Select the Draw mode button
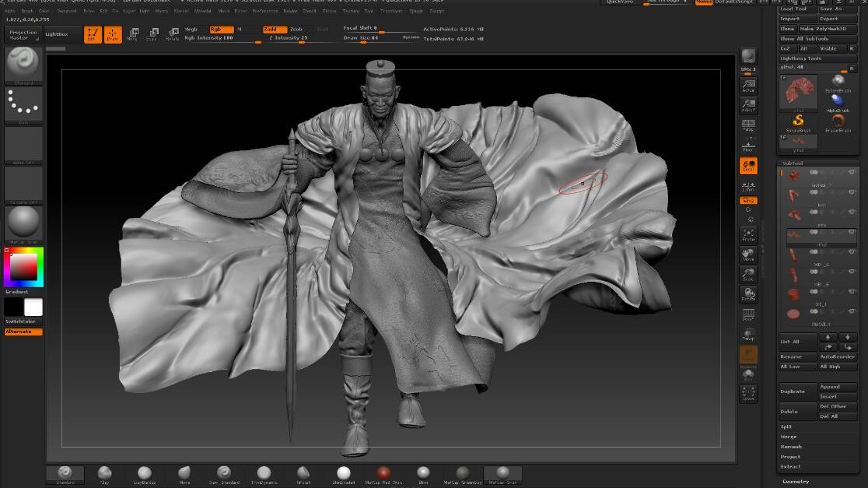868x488 pixels. [114, 34]
